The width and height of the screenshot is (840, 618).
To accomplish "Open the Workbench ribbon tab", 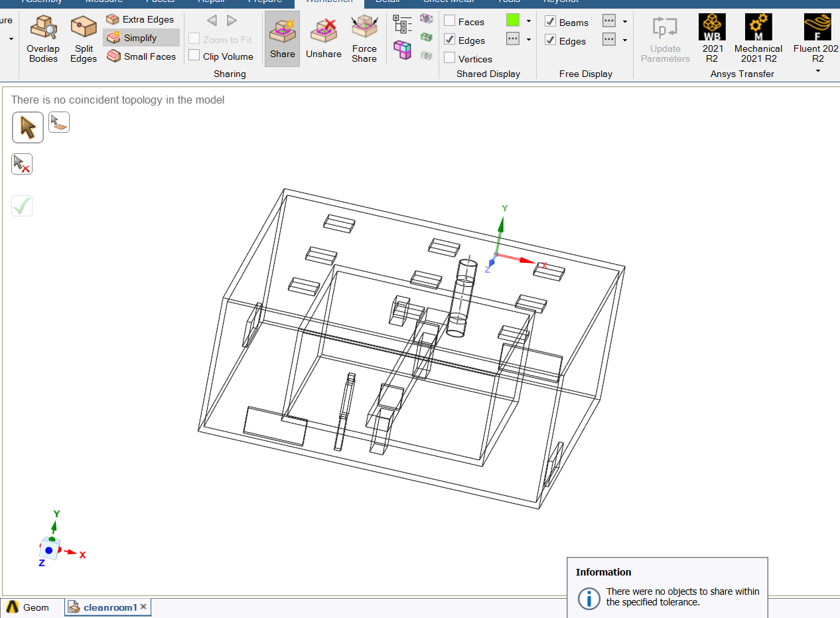I will [329, 2].
